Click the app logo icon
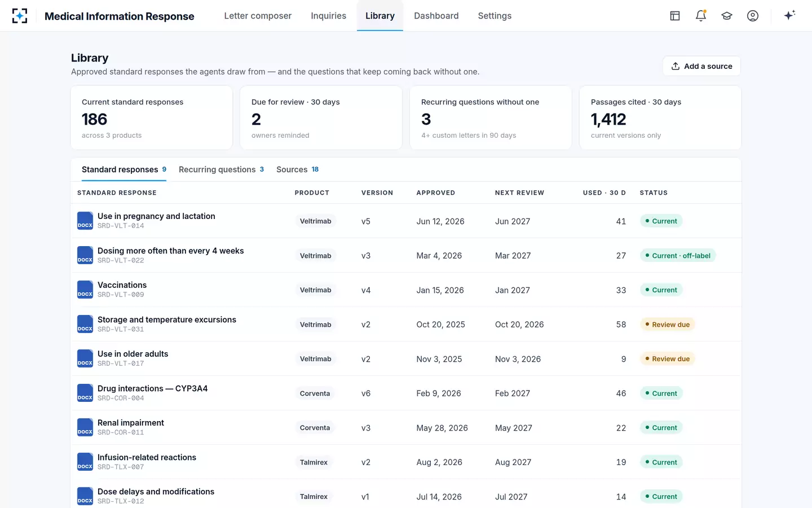Screen dimensions: 812x508 coord(20,16)
